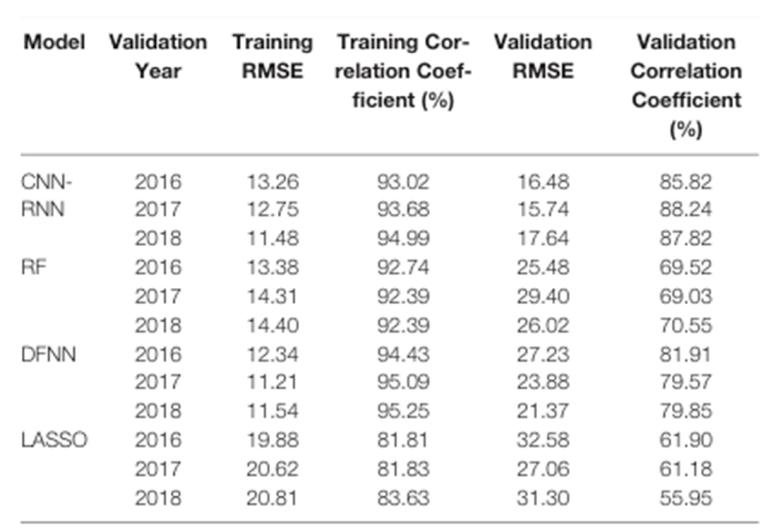Click validation correlation value 88.24
The width and height of the screenshot is (773, 532).
686,209
